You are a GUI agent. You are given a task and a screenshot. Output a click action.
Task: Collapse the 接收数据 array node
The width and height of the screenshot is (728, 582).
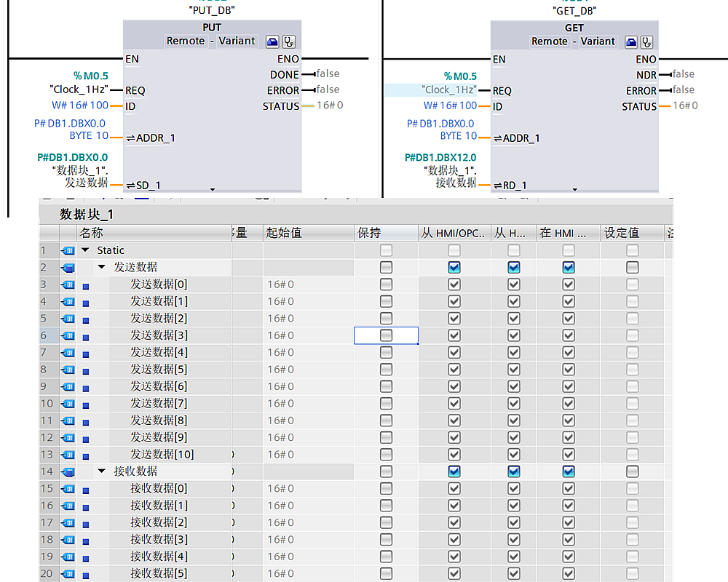point(102,471)
